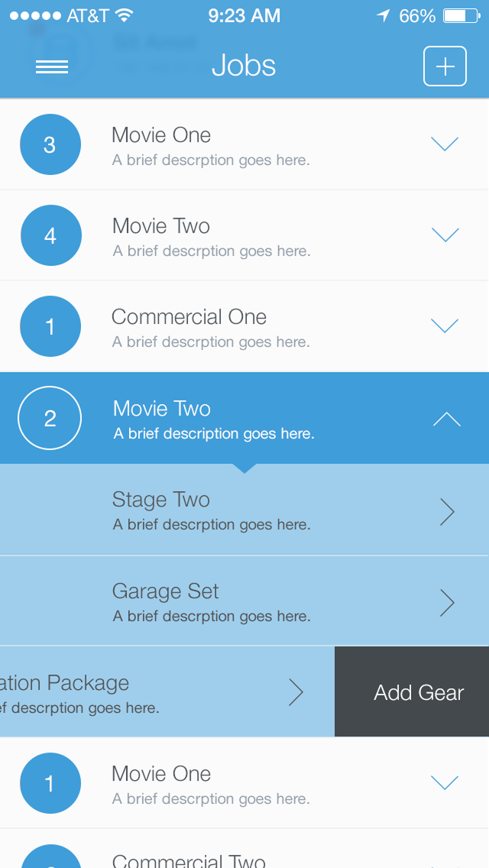Tap the Wi-Fi signal icon
489x868 pixels.
tap(125, 15)
